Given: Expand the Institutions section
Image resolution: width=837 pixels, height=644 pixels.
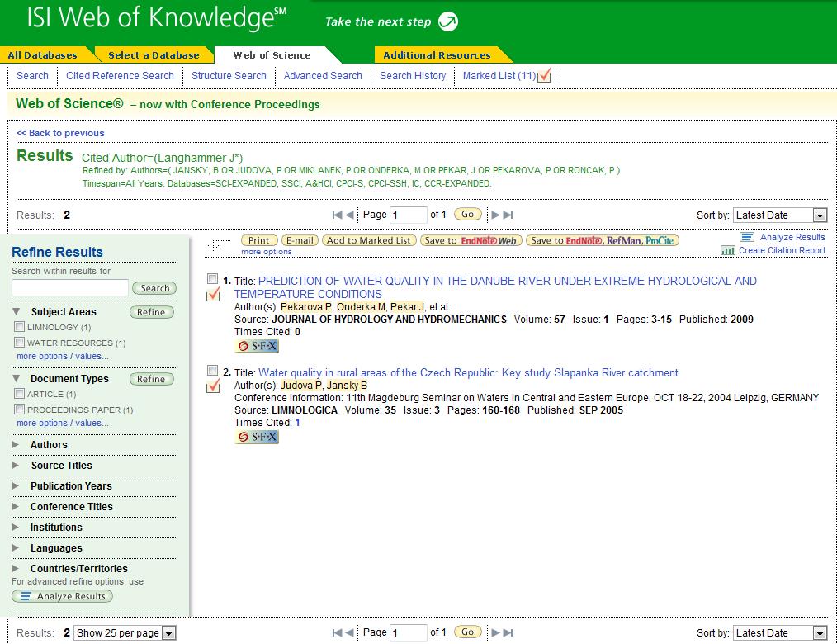Looking at the screenshot, I should coord(16,527).
